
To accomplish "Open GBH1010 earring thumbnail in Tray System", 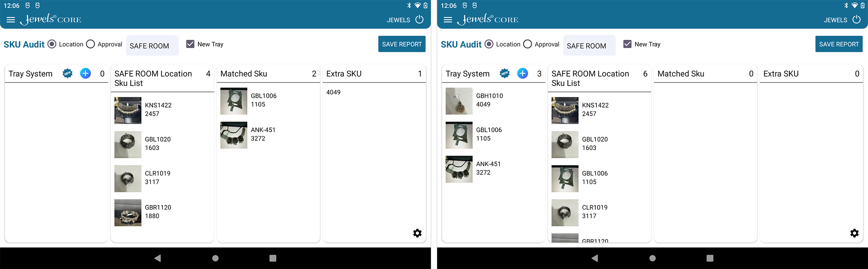I will [x=459, y=101].
